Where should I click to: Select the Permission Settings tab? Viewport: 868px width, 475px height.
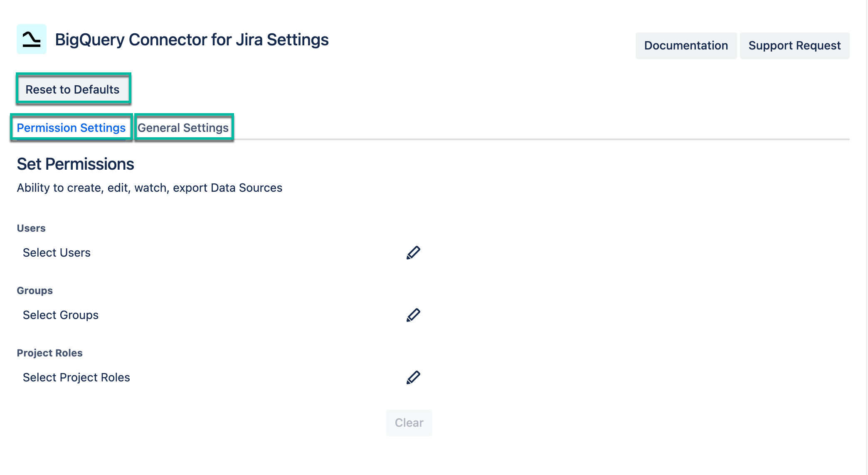pyautogui.click(x=72, y=128)
